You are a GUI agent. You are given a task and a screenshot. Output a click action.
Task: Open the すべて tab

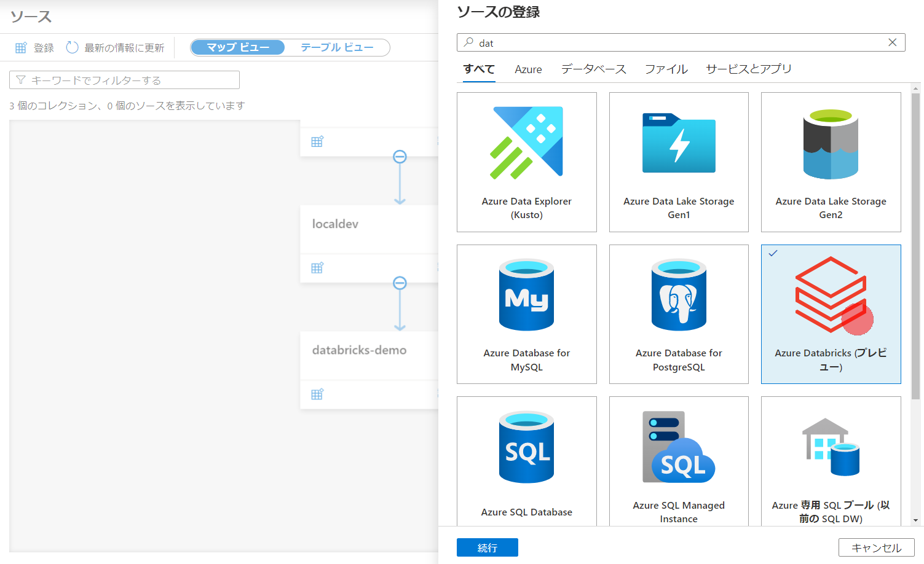479,69
